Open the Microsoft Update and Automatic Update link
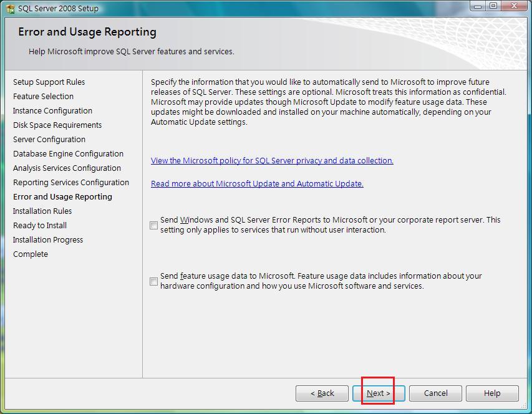The image size is (532, 414). [257, 183]
